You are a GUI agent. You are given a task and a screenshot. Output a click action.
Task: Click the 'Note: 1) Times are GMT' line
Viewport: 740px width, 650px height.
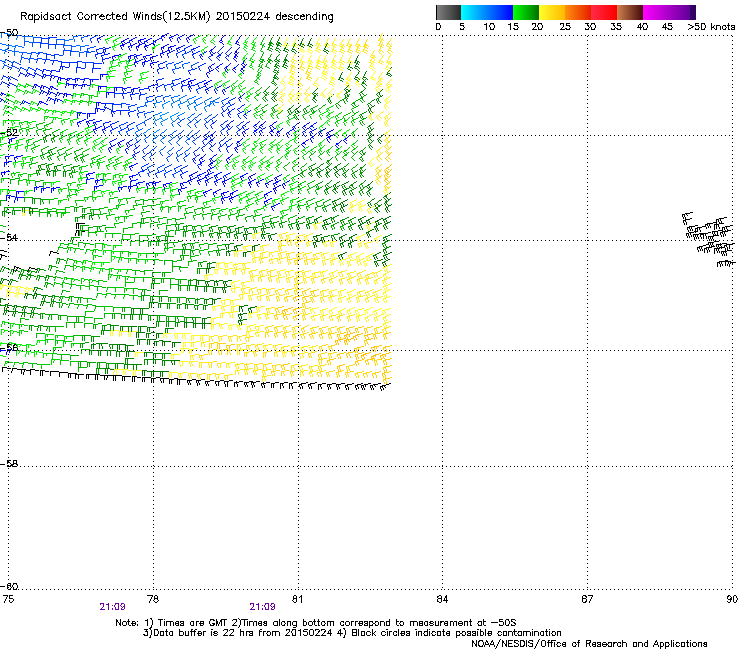tap(316, 623)
